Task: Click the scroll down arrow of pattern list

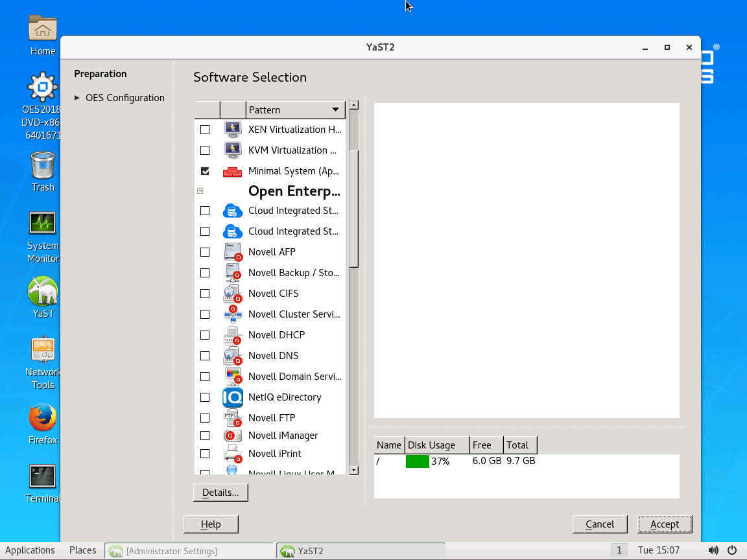Action: (x=353, y=470)
